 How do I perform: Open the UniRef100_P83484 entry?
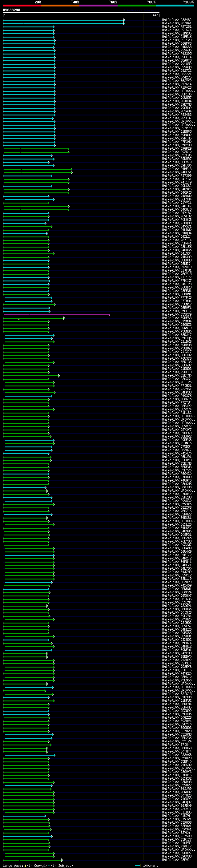[177, 111]
